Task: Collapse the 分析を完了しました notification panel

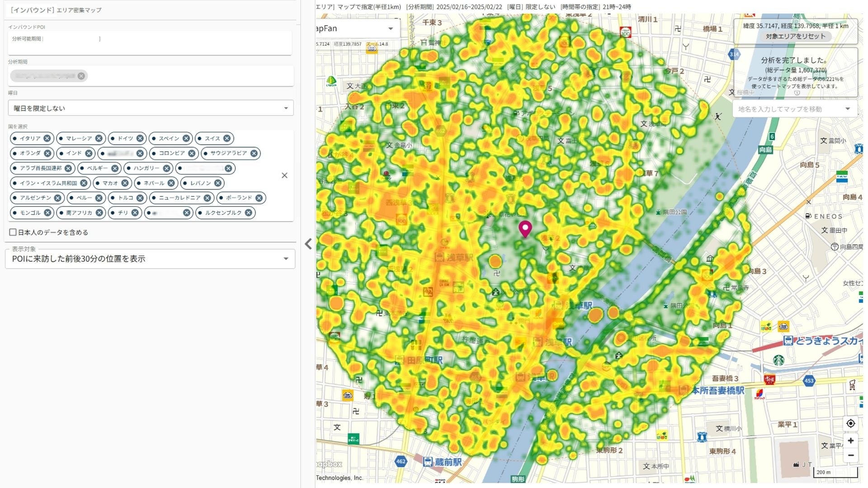Action: pos(797,93)
